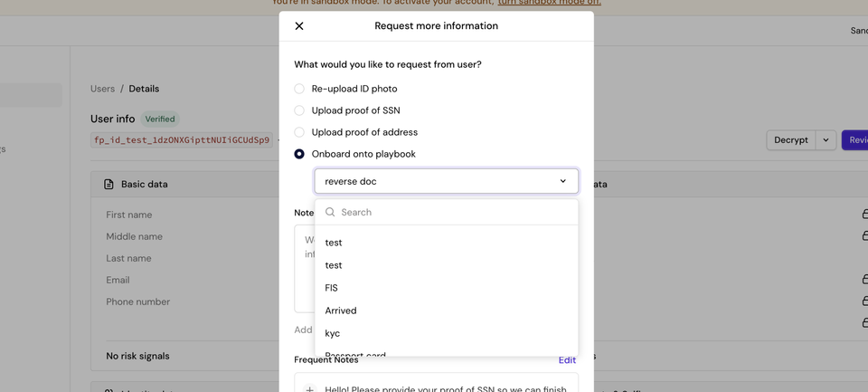Pick the FIS playbook option
Image resolution: width=868 pixels, height=392 pixels.
(332, 288)
